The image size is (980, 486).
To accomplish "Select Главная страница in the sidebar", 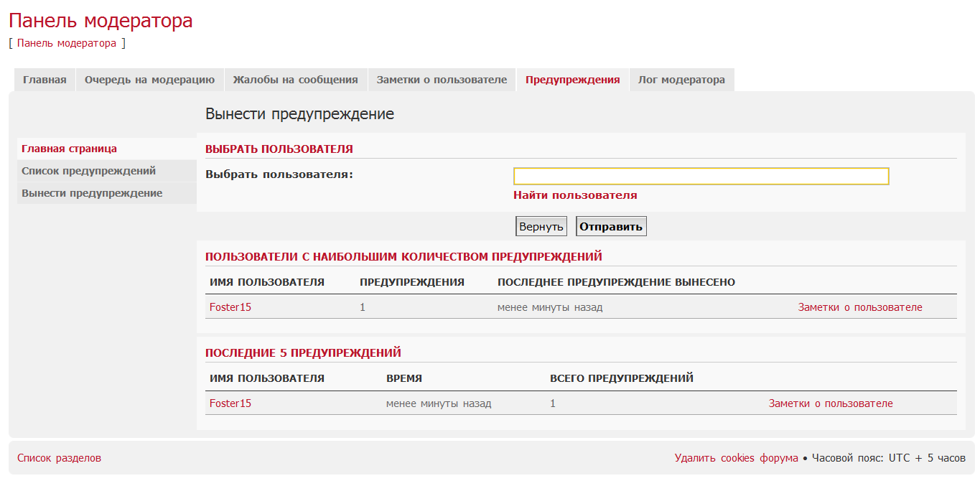I will 69,149.
